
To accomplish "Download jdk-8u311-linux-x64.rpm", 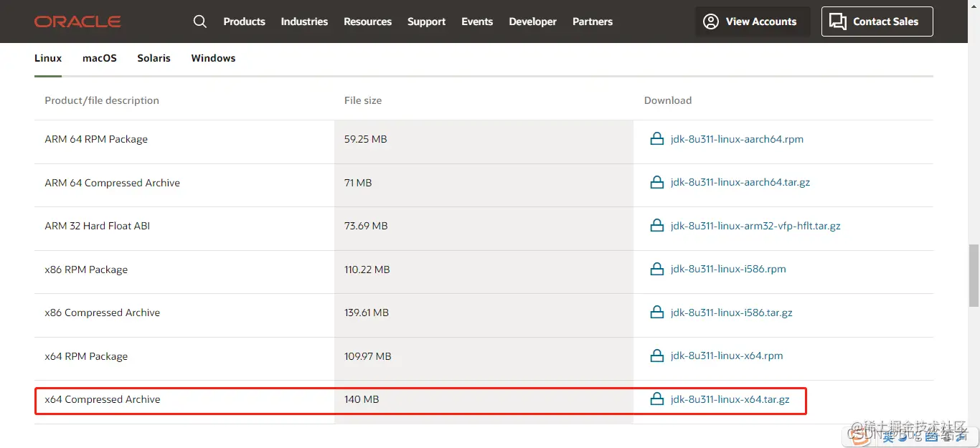I will tap(727, 356).
